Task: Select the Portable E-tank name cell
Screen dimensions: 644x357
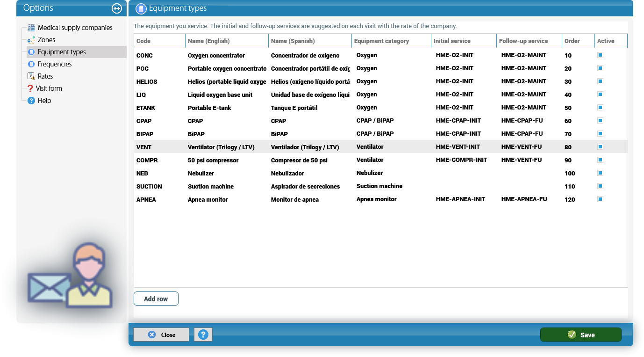Action: 227,108
